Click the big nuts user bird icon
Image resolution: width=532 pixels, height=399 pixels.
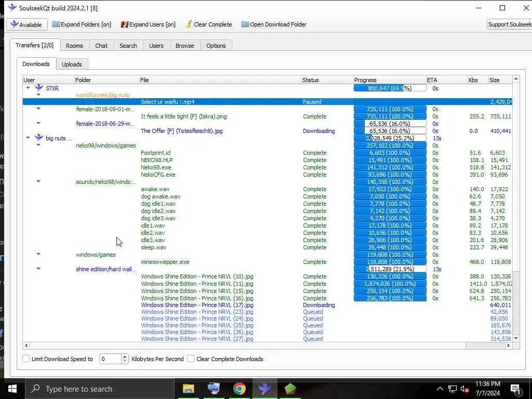tap(39, 138)
